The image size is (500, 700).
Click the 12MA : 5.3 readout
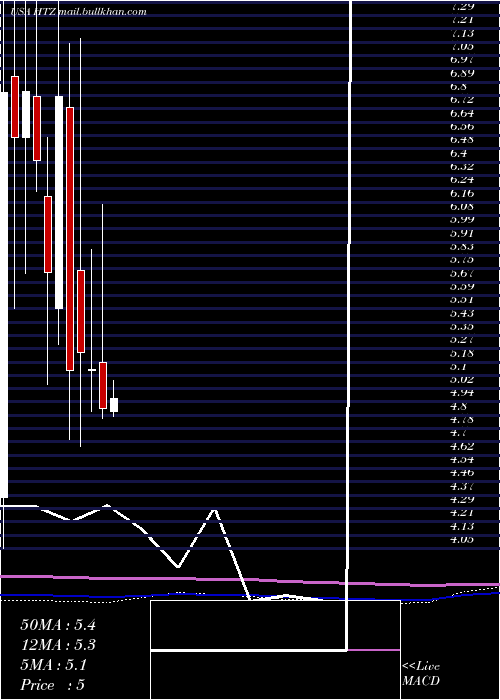tap(58, 645)
